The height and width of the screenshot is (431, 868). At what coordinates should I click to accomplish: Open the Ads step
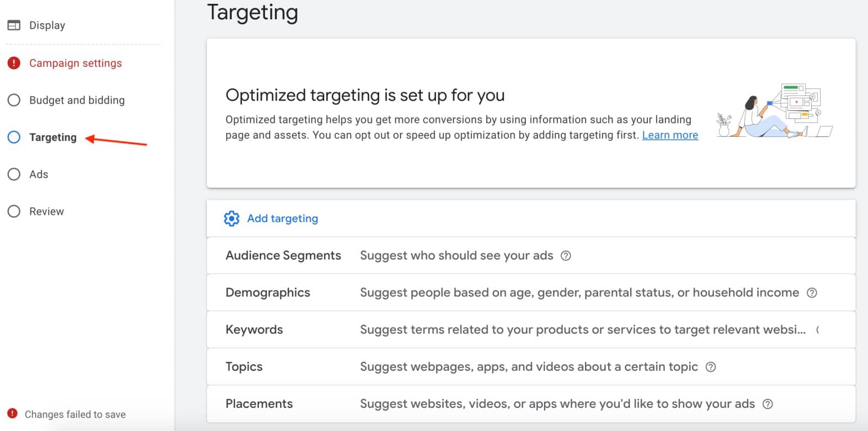click(39, 174)
